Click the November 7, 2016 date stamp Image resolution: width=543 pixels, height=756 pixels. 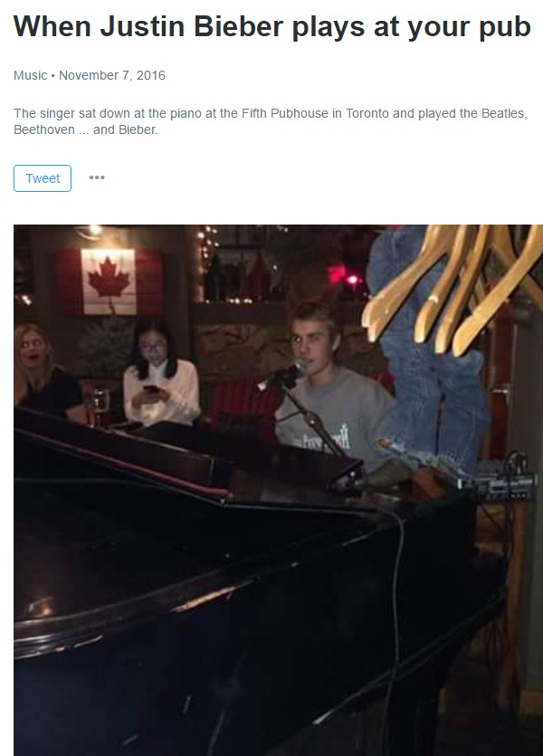pos(112,75)
